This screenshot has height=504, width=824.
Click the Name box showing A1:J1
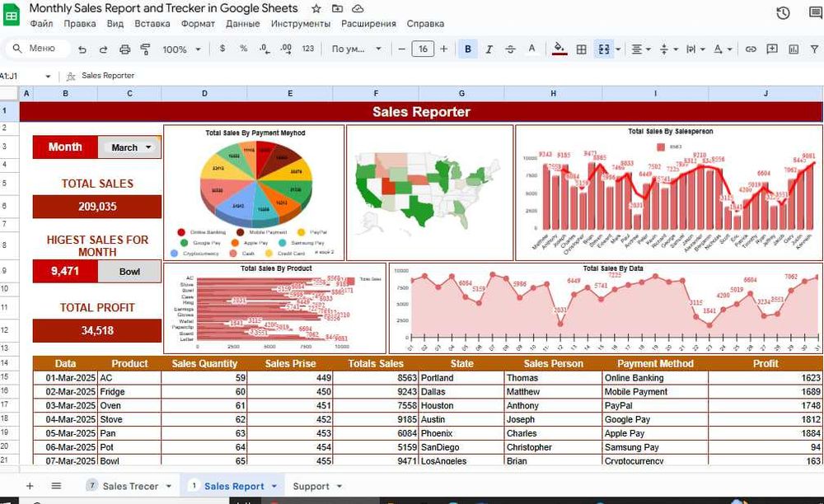(26, 76)
